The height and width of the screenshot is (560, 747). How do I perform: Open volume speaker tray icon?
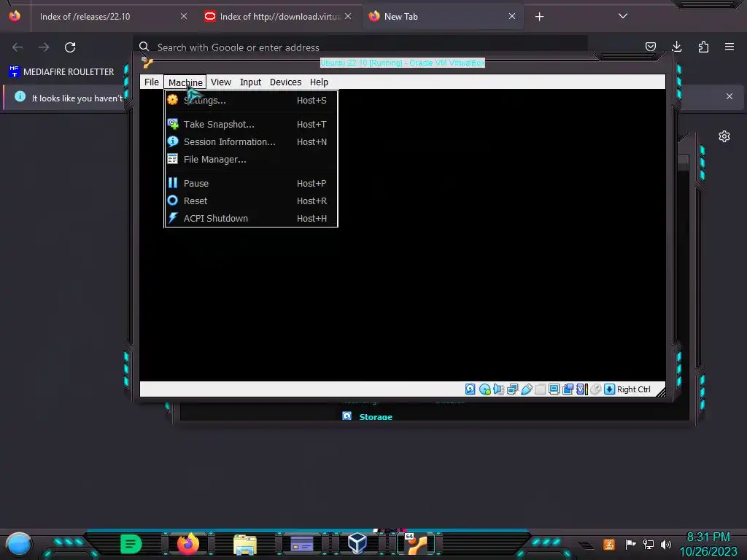point(666,544)
